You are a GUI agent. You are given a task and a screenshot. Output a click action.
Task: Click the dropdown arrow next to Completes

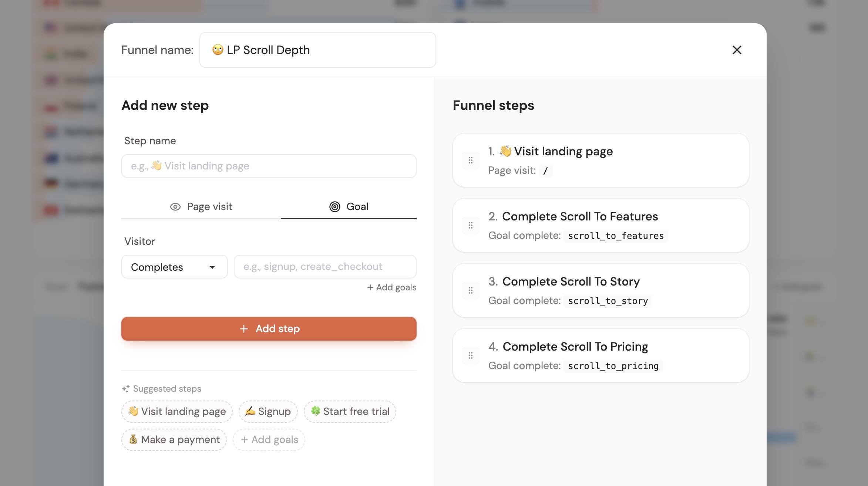tap(212, 267)
